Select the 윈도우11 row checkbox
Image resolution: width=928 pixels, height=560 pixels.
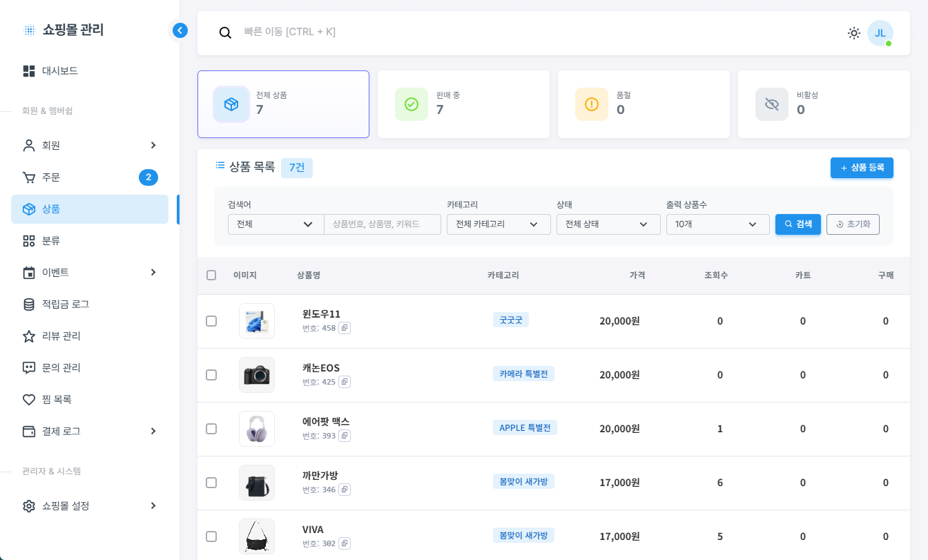coord(211,321)
